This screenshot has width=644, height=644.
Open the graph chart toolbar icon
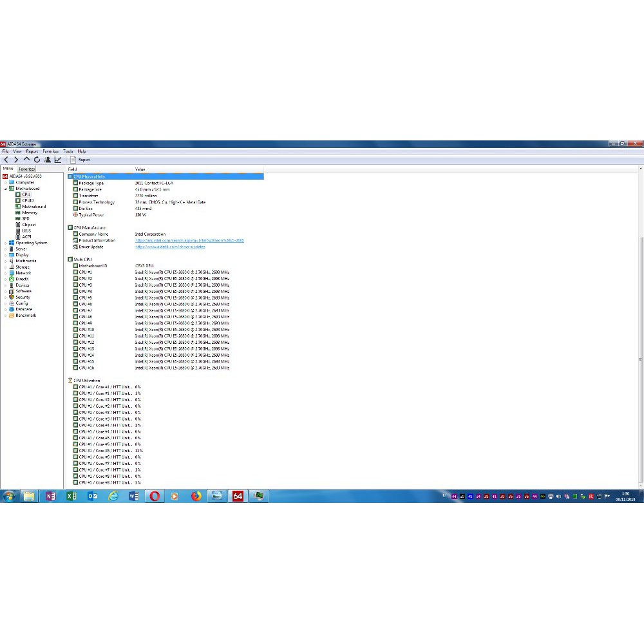(x=58, y=160)
